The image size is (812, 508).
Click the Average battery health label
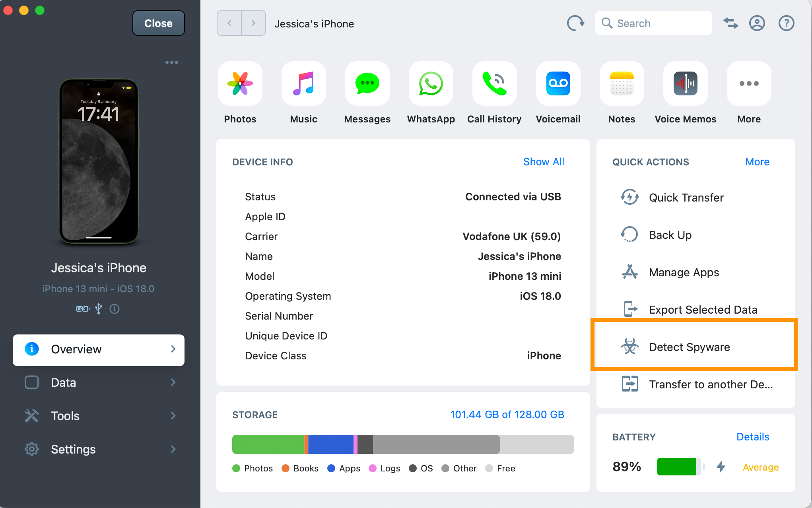point(761,467)
